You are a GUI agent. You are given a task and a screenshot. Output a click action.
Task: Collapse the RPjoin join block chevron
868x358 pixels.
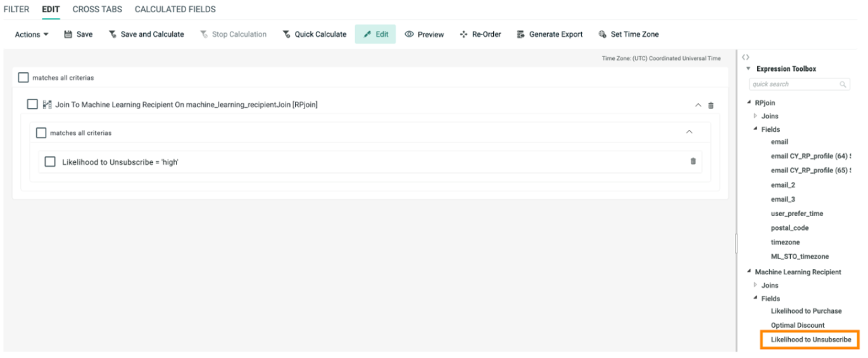pos(698,105)
